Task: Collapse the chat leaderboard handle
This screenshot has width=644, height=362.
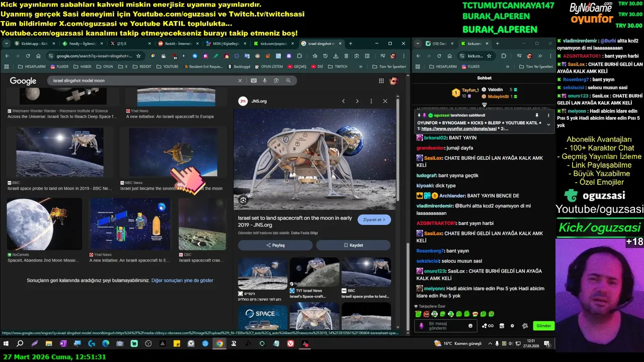Action: pyautogui.click(x=484, y=105)
